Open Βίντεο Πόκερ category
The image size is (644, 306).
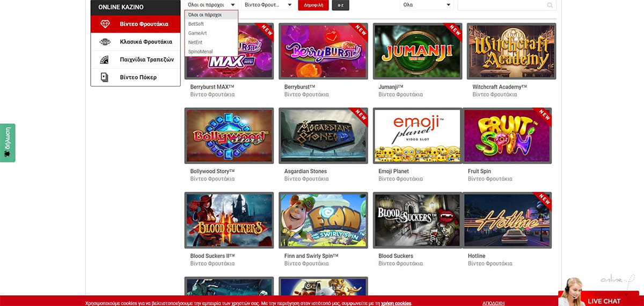pyautogui.click(x=135, y=77)
